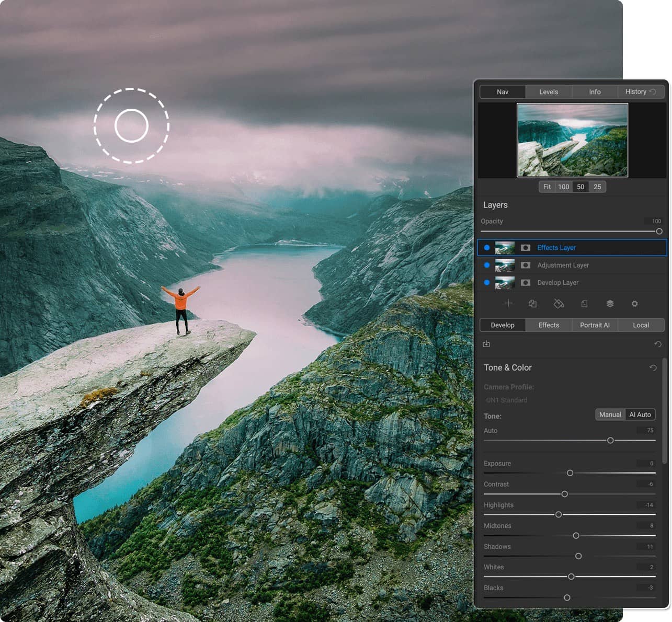
Task: Set zoom to 25
Action: click(x=597, y=187)
